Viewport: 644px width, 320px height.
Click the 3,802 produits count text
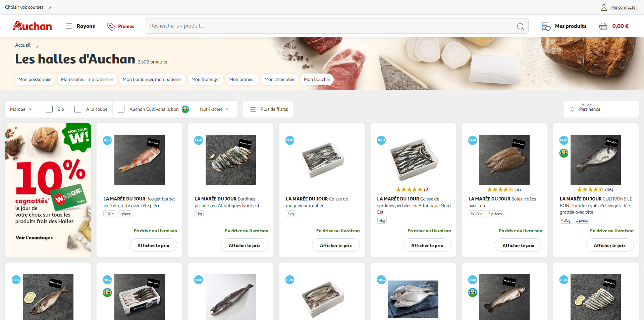pyautogui.click(x=152, y=62)
